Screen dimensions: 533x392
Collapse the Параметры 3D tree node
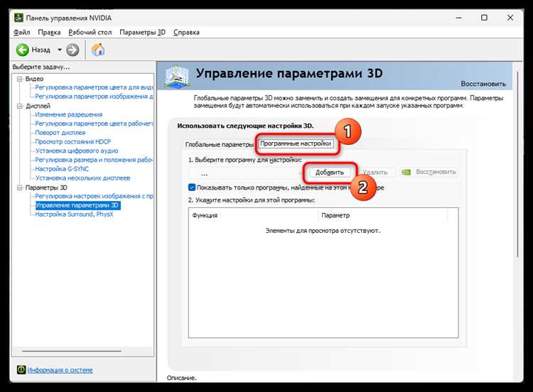pyautogui.click(x=19, y=187)
